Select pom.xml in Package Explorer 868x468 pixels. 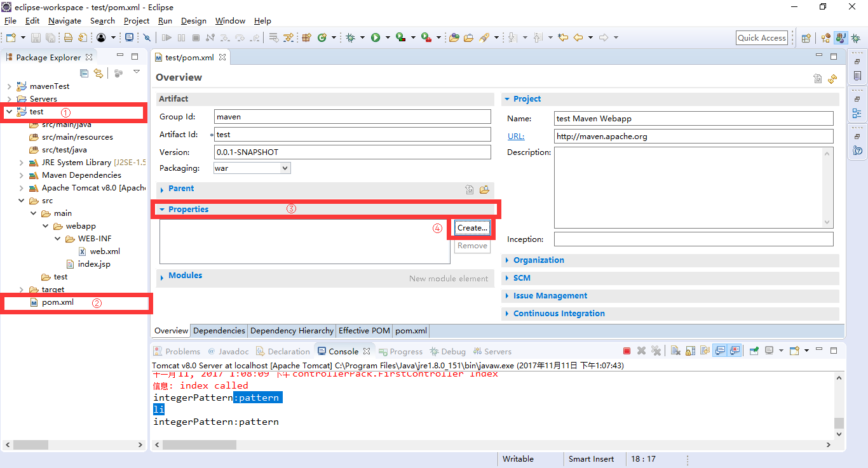tap(58, 302)
